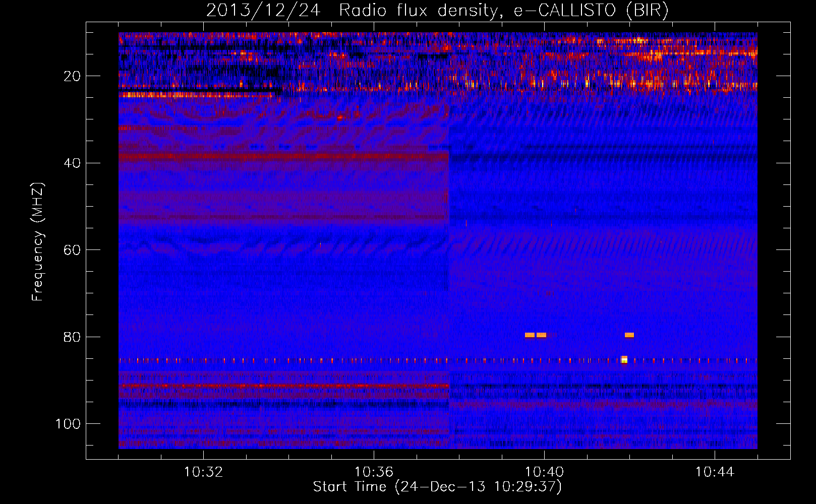Click the 10:44 time tick label
The image size is (816, 504).
coord(715,472)
